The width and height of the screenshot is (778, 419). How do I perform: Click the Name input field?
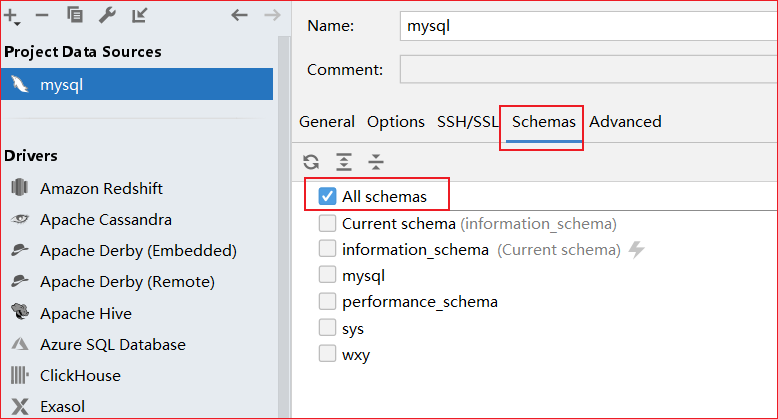tap(588, 26)
